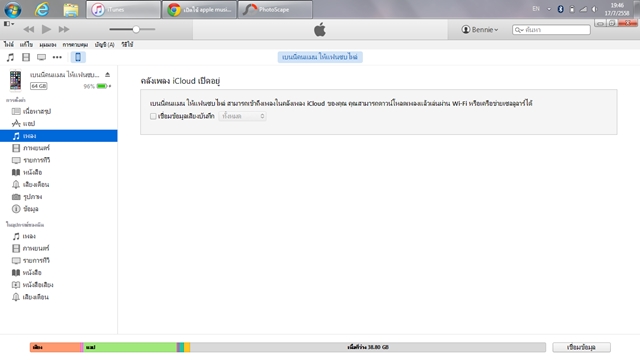Click the network signal tray icon

(584, 9)
